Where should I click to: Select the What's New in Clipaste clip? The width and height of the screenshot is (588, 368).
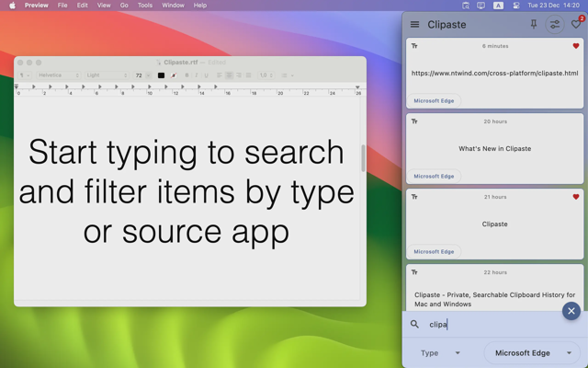coord(494,149)
